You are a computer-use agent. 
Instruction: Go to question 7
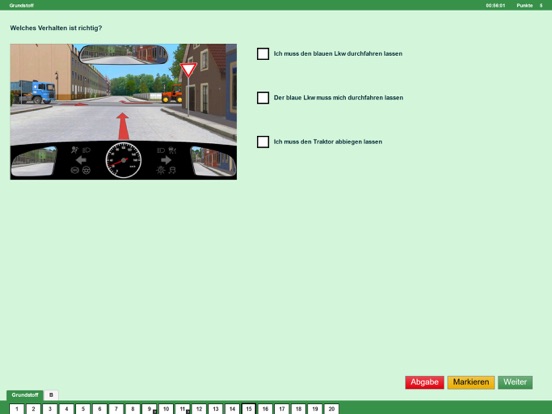116,409
